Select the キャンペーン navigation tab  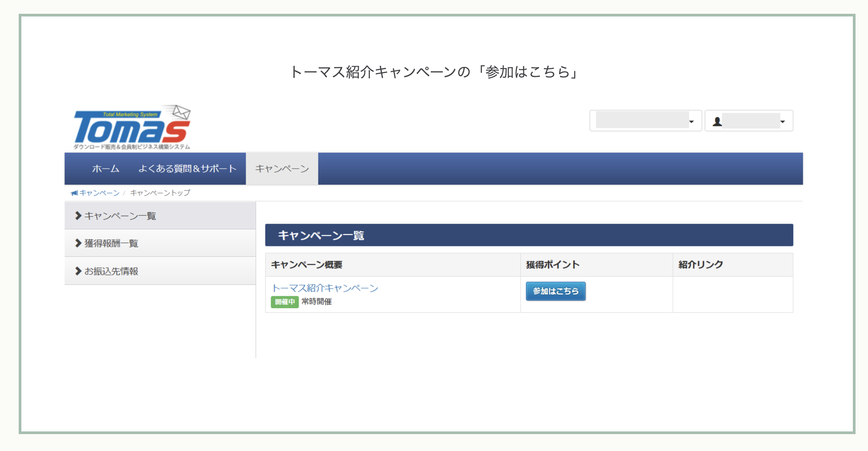(x=282, y=169)
